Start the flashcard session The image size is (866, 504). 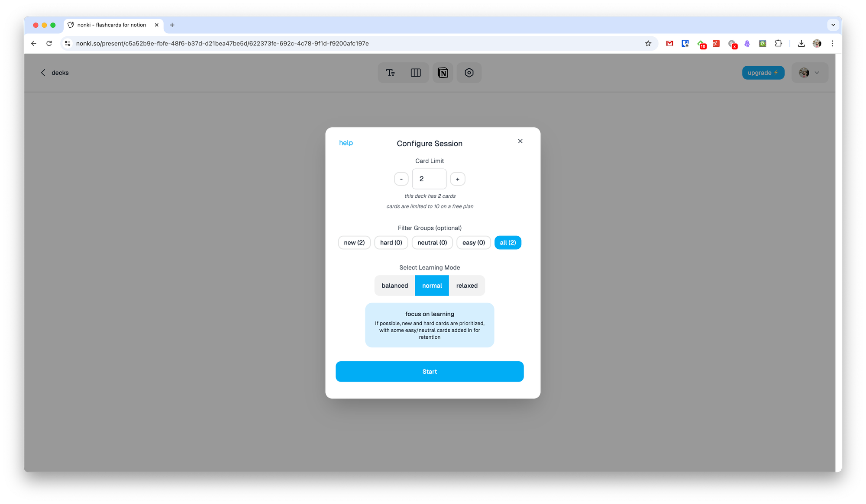point(430,372)
